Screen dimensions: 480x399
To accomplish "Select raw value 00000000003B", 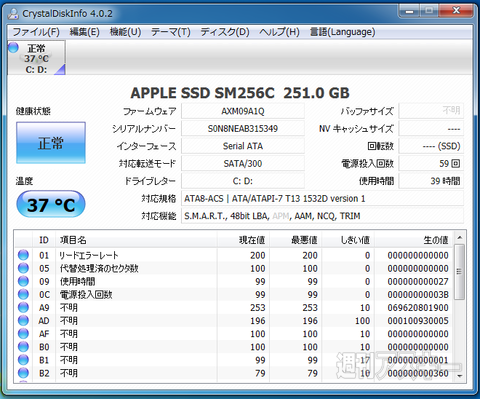I will click(x=418, y=294).
